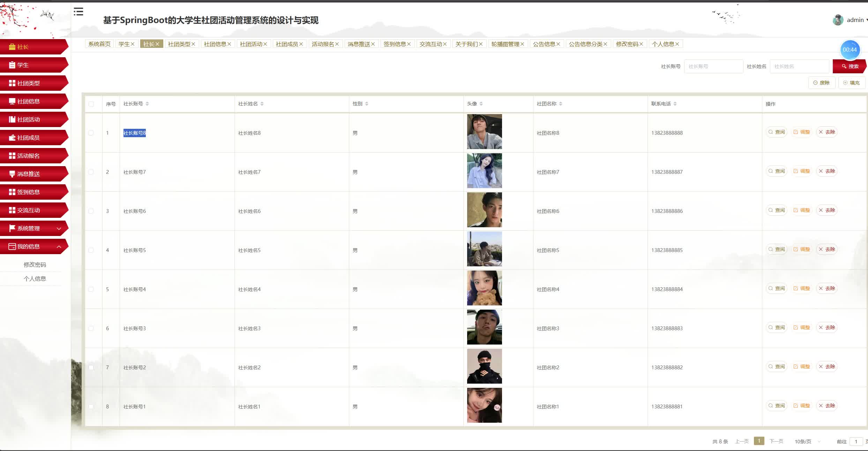This screenshot has width=868, height=451.
Task: Click 调整 edit button for 社长账号5
Action: (x=802, y=249)
